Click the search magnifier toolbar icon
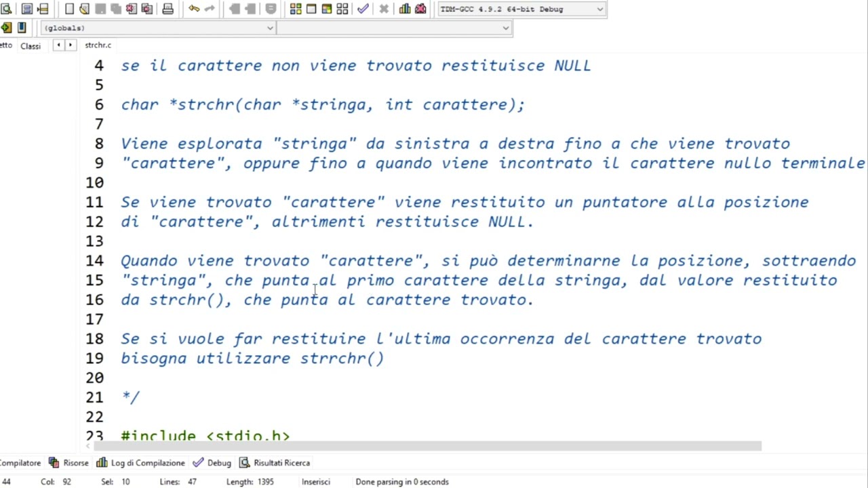Screen dimensions: 868x488 coord(6,9)
